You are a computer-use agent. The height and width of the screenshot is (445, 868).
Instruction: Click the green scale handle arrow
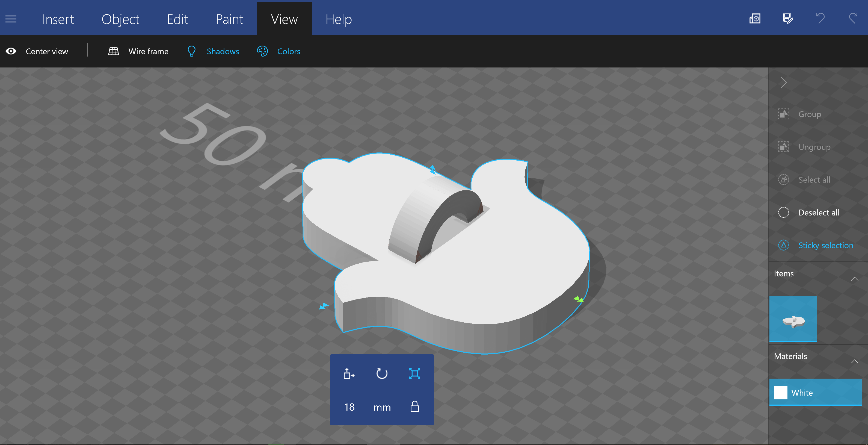coord(579,299)
